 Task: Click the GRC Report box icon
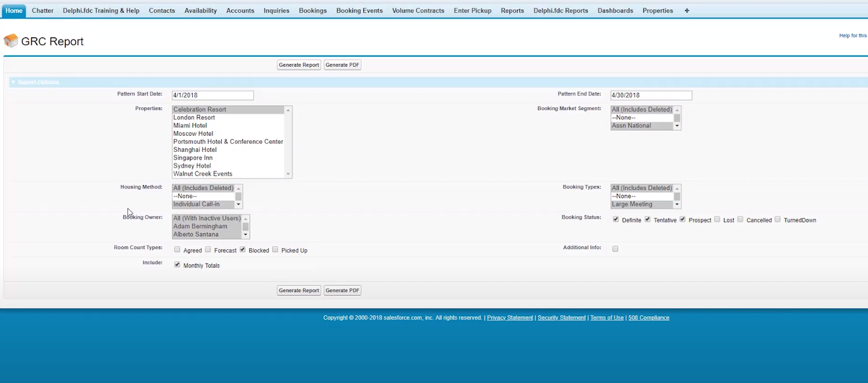11,41
